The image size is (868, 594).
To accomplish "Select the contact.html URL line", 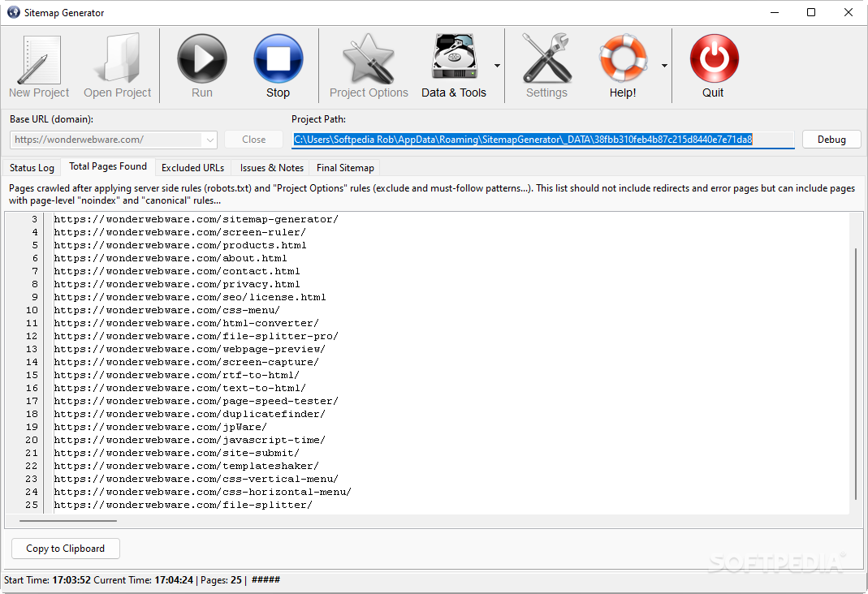I will click(x=176, y=272).
